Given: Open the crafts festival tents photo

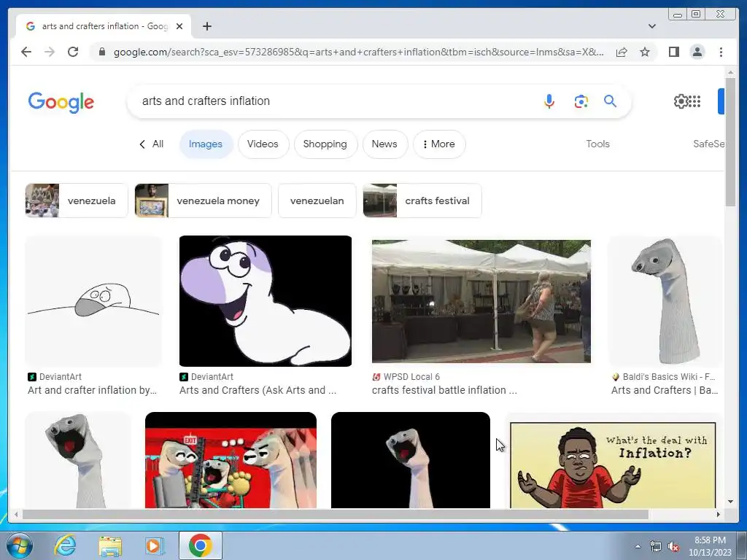Looking at the screenshot, I should coord(481,301).
